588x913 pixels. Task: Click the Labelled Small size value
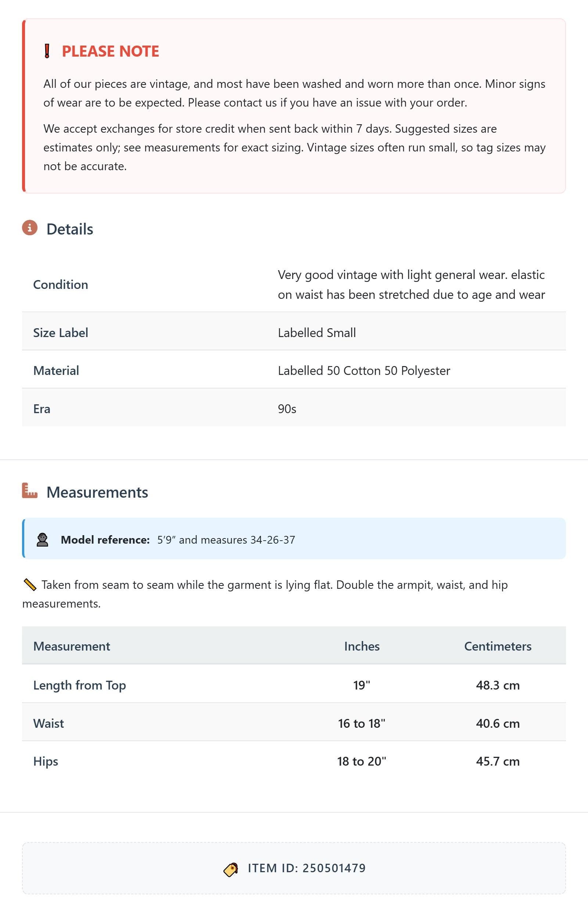[x=317, y=333]
